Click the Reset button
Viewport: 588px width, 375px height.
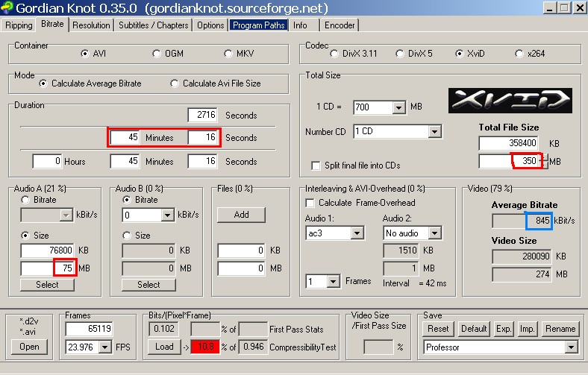438,329
